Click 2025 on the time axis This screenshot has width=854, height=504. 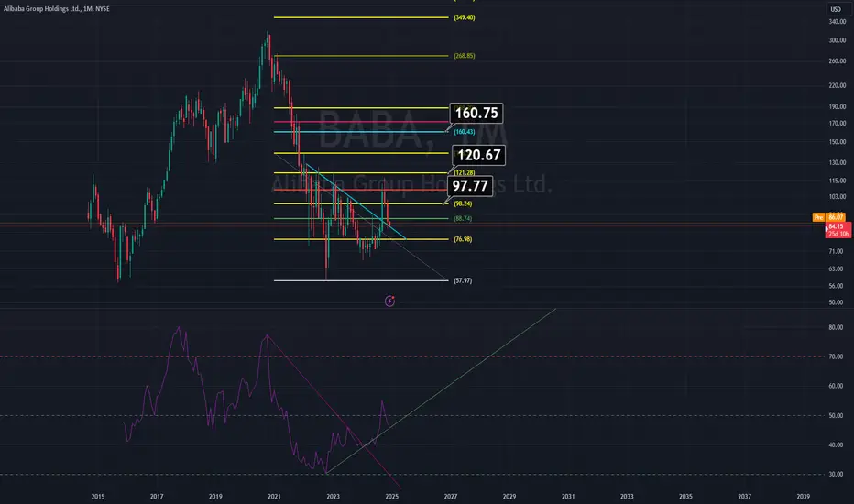point(392,497)
